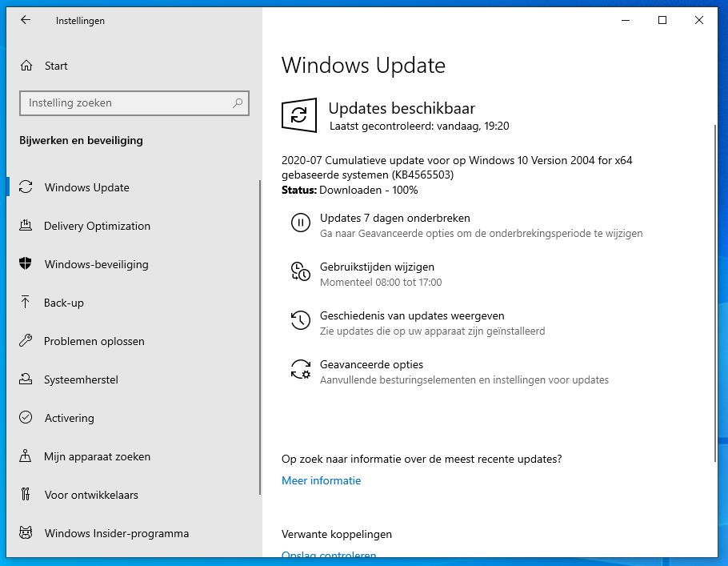Click the history icon for update geschiedenis

(300, 321)
